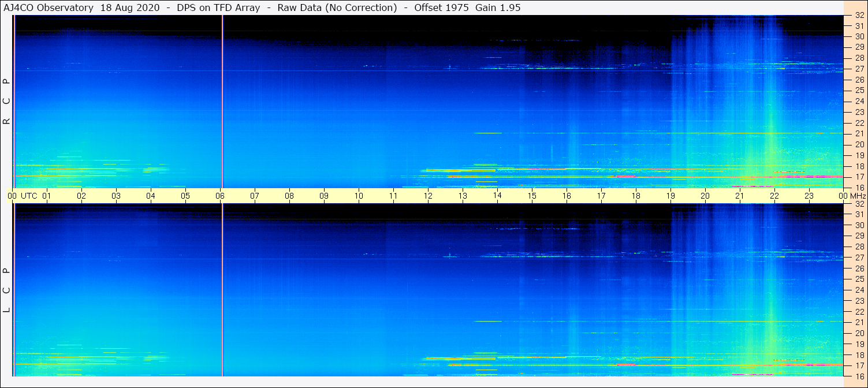
Task: Click the 'MHz' label at the time axis end
Action: (x=857, y=196)
